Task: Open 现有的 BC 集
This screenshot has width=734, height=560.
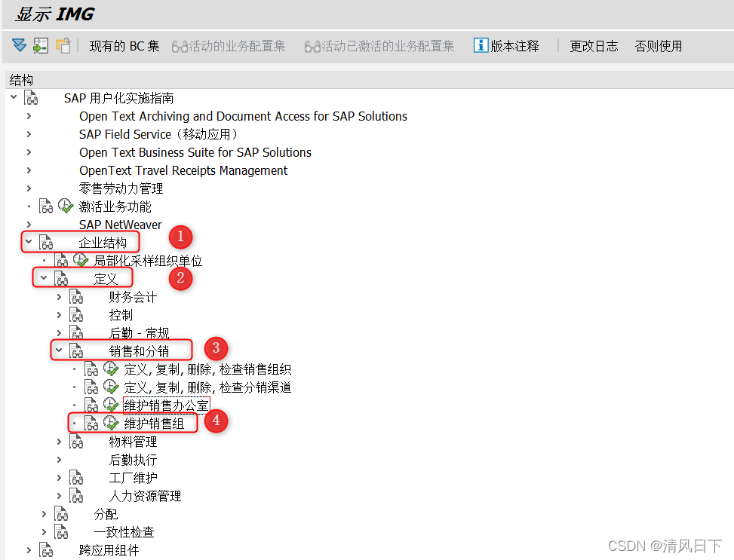Action: pyautogui.click(x=124, y=46)
